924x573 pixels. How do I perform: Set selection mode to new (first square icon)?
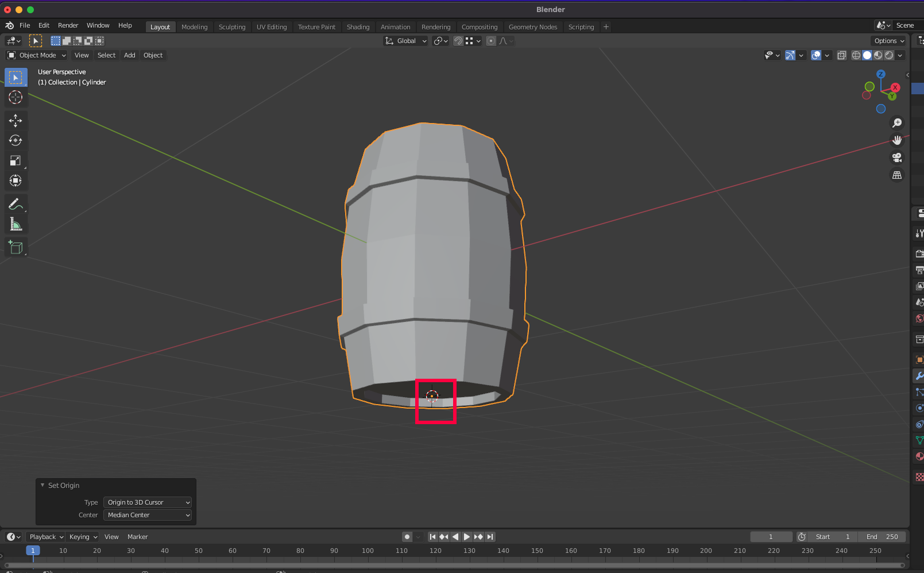(56, 41)
